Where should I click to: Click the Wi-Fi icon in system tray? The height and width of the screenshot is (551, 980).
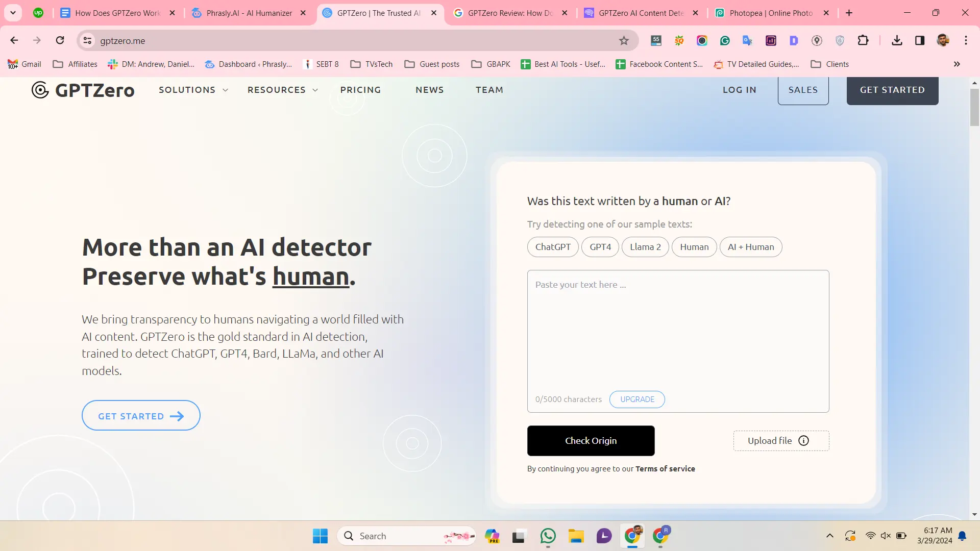[871, 536]
